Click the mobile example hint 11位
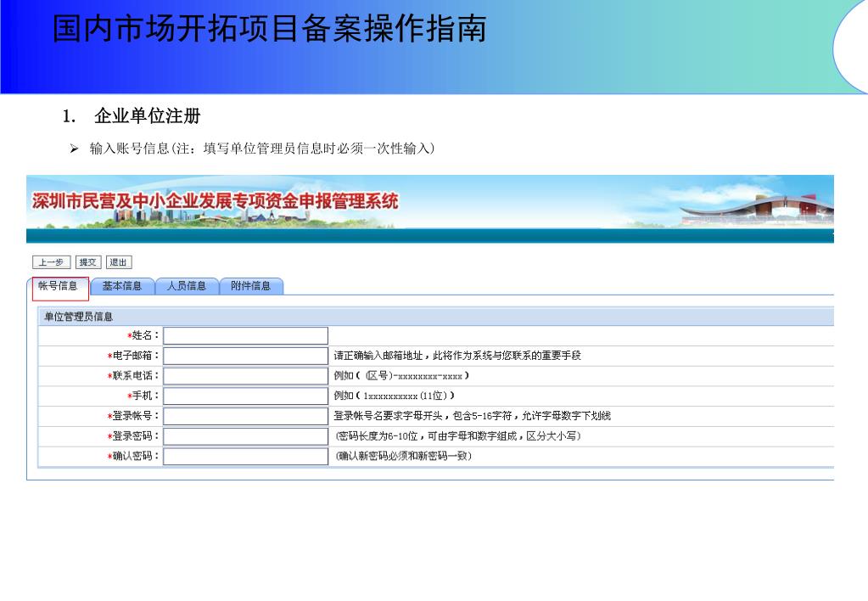The image size is (868, 601). pos(395,396)
